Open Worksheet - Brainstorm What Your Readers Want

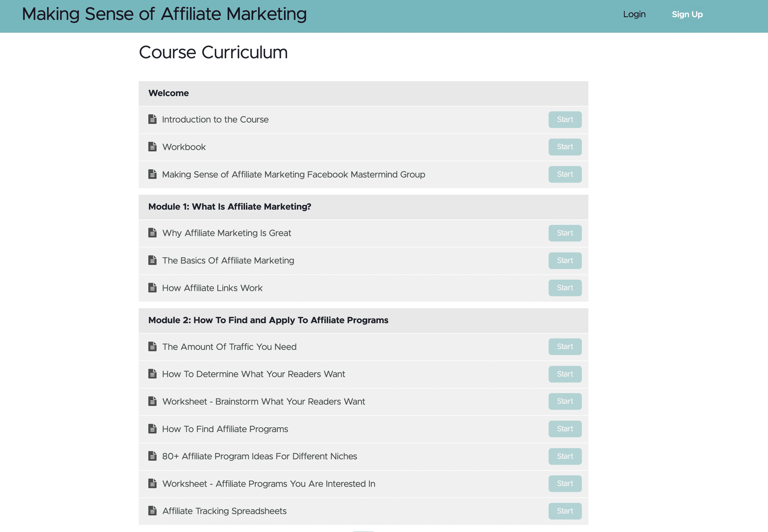pyautogui.click(x=264, y=401)
